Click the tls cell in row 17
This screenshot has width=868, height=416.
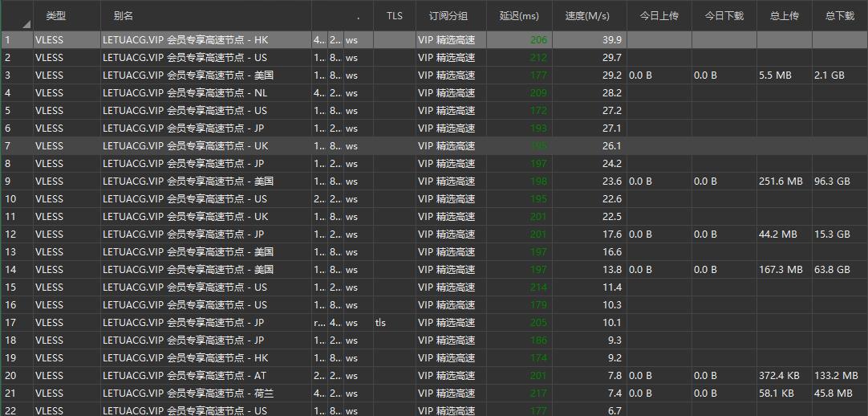(380, 323)
